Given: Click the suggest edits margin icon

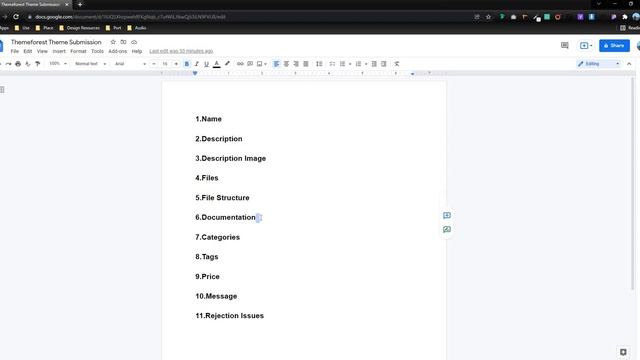Looking at the screenshot, I should (x=447, y=229).
